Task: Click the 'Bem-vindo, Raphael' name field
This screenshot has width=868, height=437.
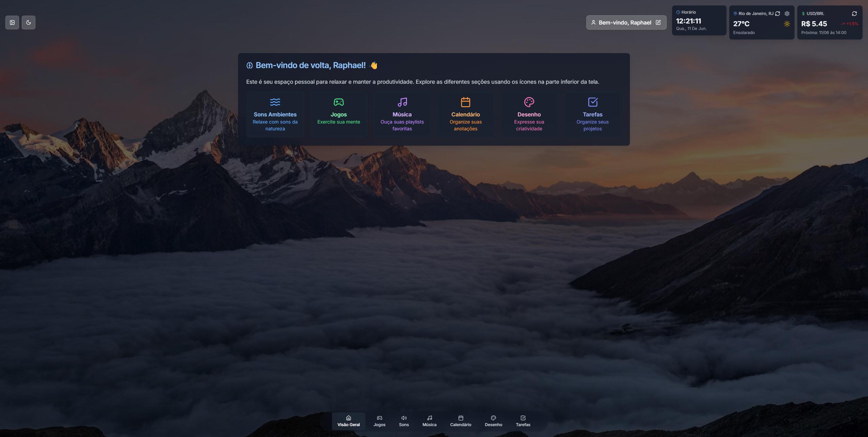Action: (x=624, y=22)
